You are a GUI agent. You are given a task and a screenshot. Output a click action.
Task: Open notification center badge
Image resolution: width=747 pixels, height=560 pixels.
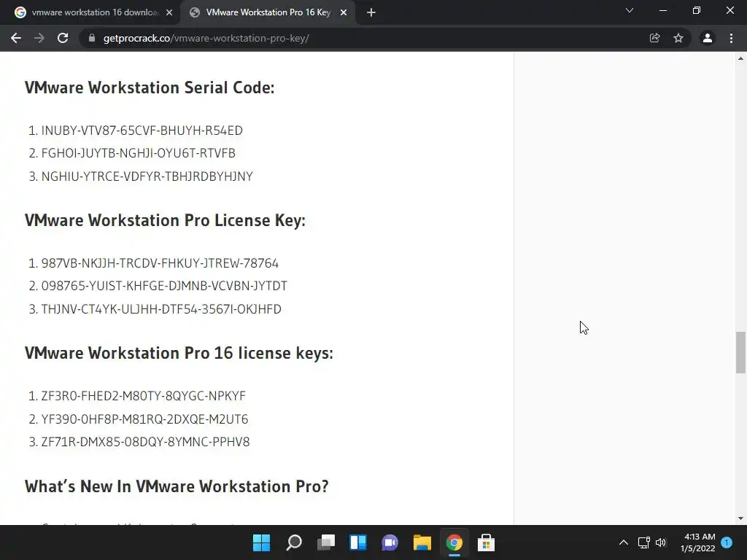point(727,542)
